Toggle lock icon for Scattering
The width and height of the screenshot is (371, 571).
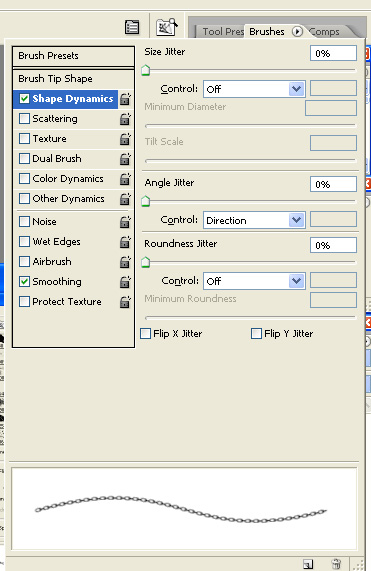point(125,119)
